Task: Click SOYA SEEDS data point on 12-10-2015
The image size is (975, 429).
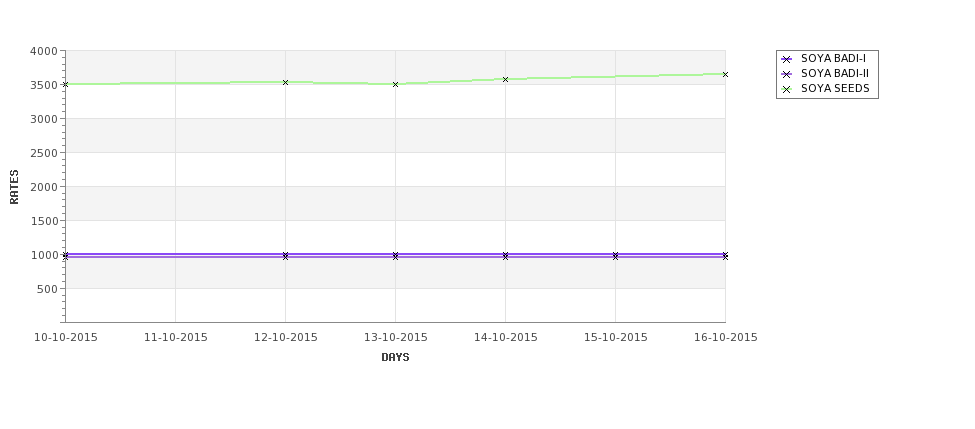Action: tap(285, 82)
